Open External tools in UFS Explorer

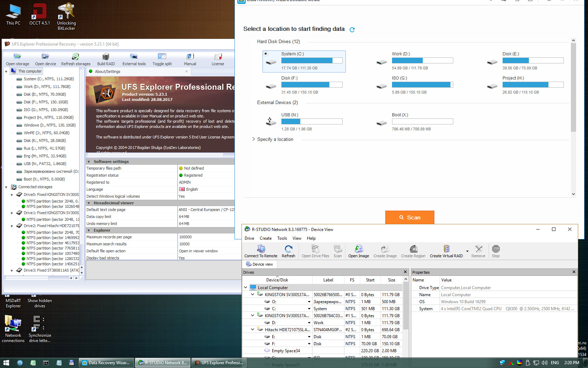(x=134, y=59)
